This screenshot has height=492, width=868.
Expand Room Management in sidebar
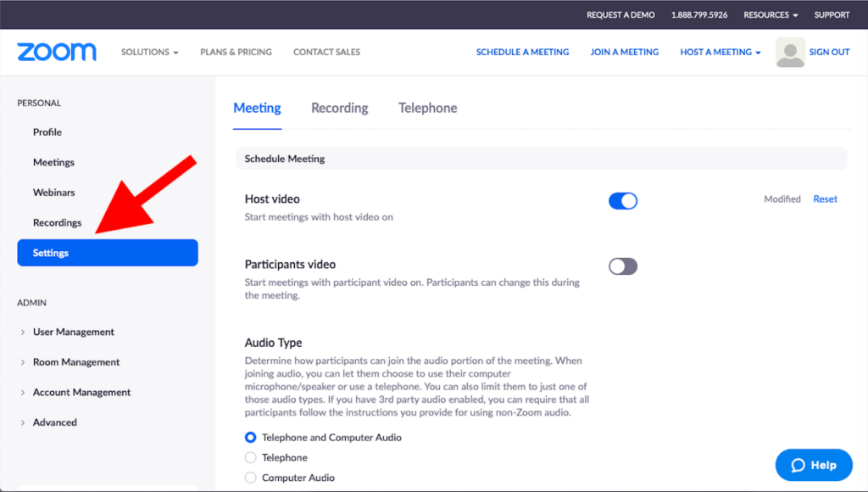coord(75,362)
